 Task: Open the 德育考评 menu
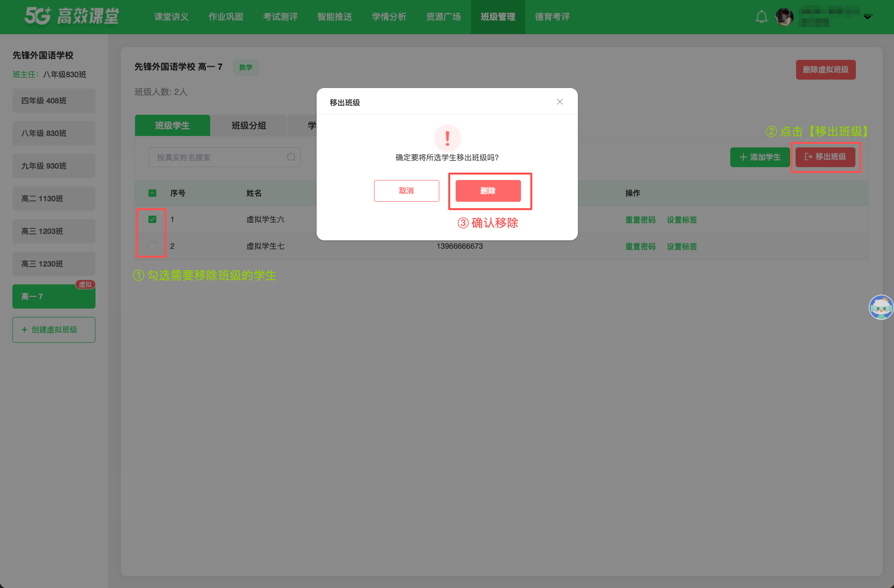(x=552, y=17)
